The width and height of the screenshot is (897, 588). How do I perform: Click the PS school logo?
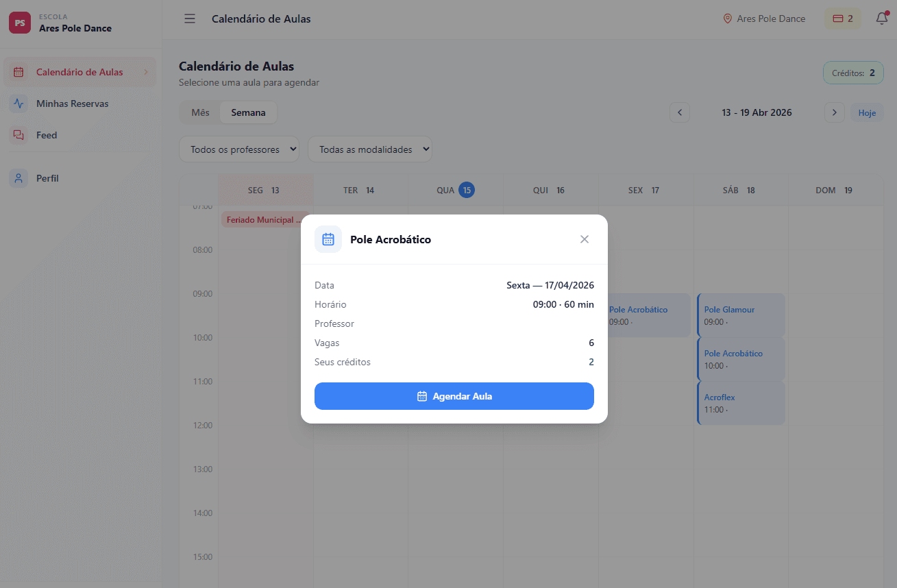click(20, 23)
